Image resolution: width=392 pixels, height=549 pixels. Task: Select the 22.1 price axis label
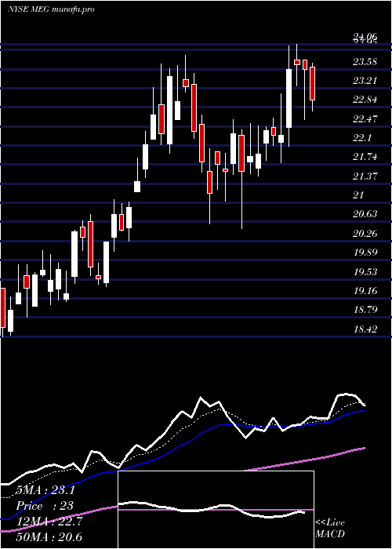(x=362, y=138)
